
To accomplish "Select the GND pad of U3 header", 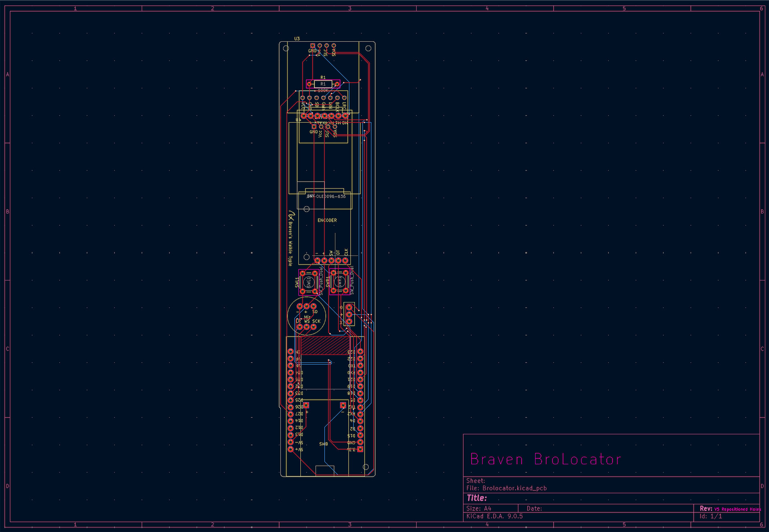I will coord(313,46).
